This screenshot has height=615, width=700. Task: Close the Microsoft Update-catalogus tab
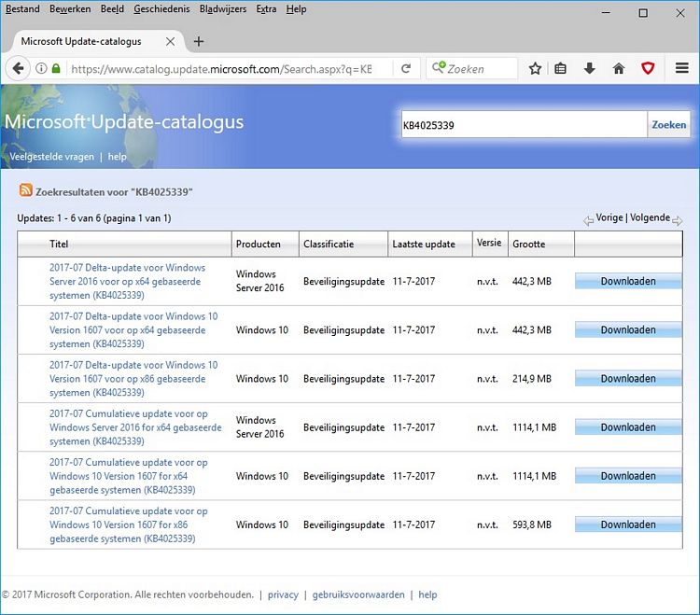coord(170,41)
